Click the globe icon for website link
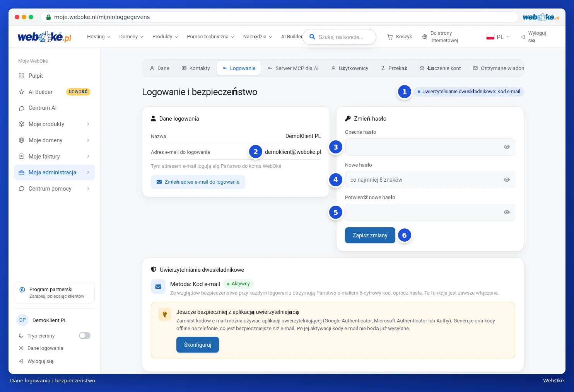This screenshot has width=574, height=392. (x=425, y=37)
